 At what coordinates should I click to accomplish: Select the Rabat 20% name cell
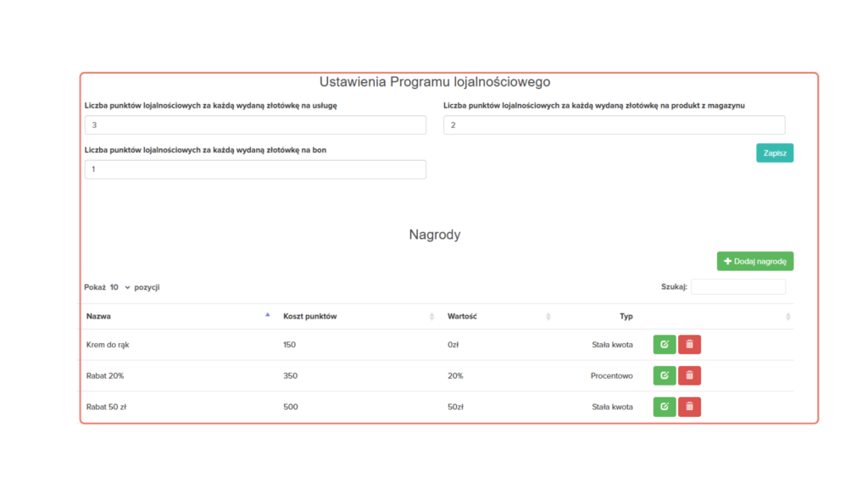tap(105, 375)
